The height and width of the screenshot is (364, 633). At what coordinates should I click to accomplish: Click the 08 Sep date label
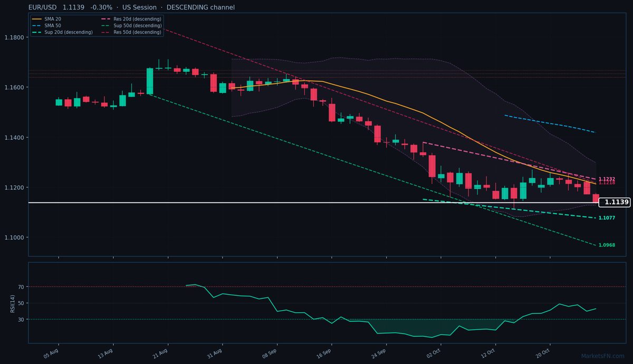point(270,353)
